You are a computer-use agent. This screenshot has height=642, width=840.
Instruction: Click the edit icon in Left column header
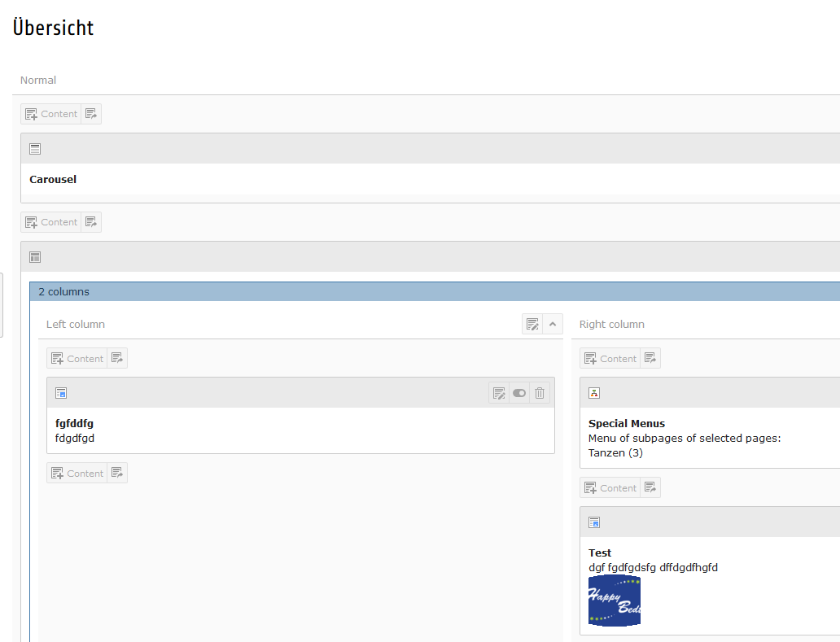(x=532, y=324)
